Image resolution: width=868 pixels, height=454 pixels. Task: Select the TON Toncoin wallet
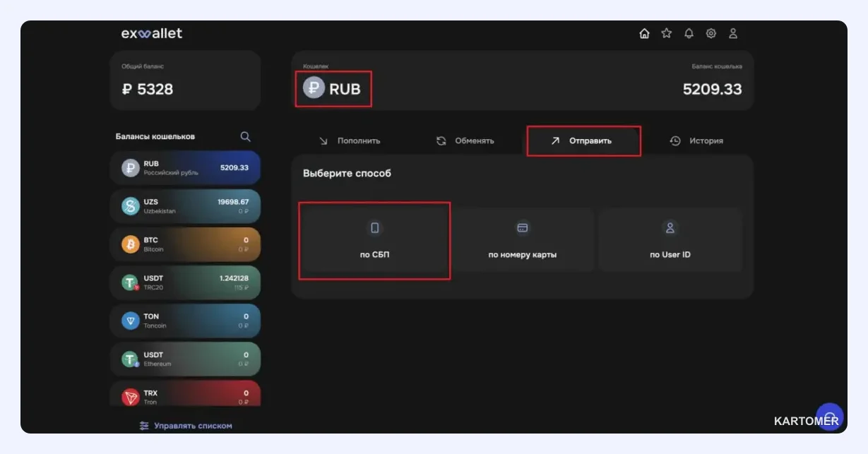pos(185,321)
